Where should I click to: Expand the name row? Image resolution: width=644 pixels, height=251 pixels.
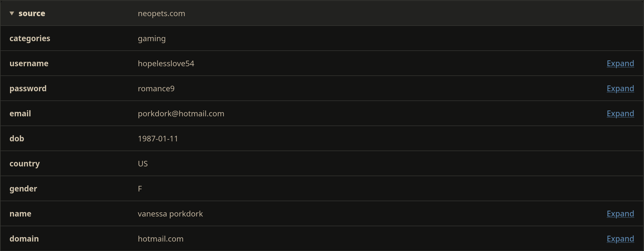[x=620, y=214]
